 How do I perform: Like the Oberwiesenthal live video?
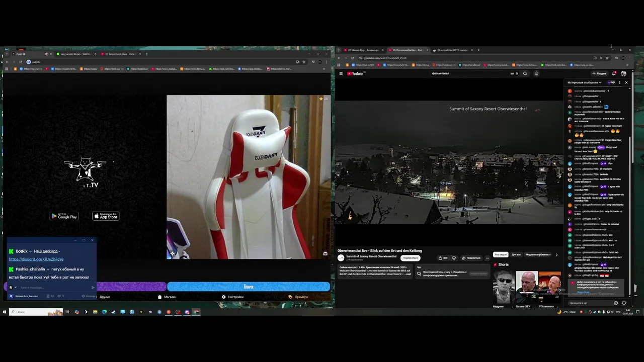(x=443, y=258)
